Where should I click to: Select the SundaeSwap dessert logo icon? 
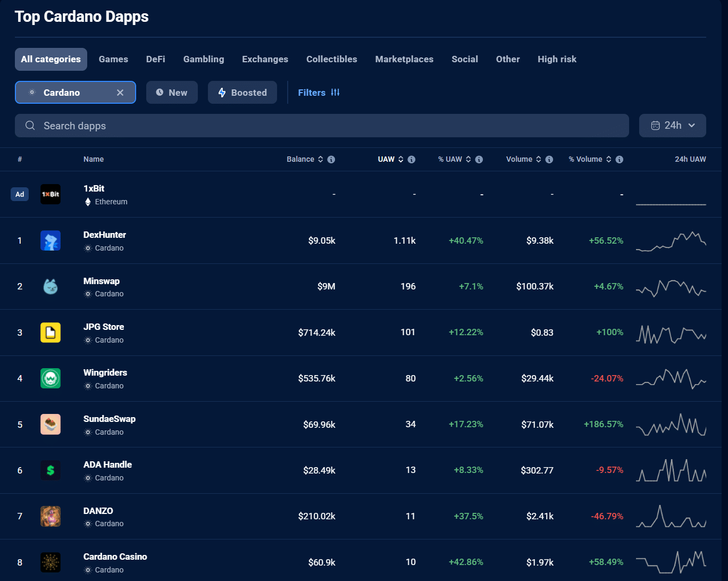tap(51, 425)
